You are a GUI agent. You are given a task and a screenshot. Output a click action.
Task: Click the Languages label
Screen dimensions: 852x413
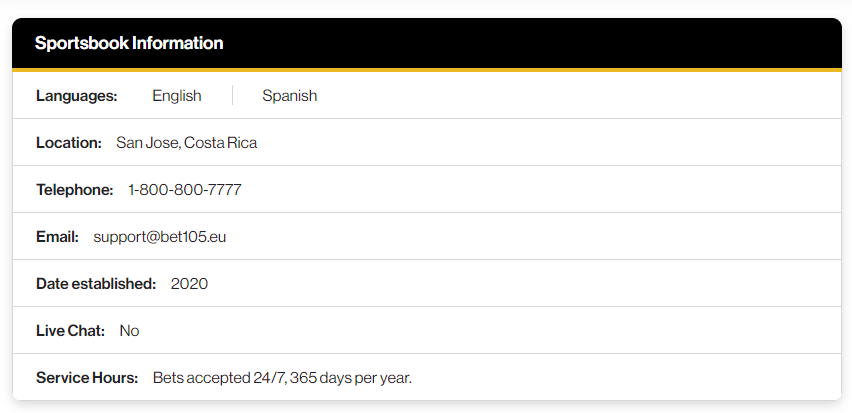(x=77, y=96)
